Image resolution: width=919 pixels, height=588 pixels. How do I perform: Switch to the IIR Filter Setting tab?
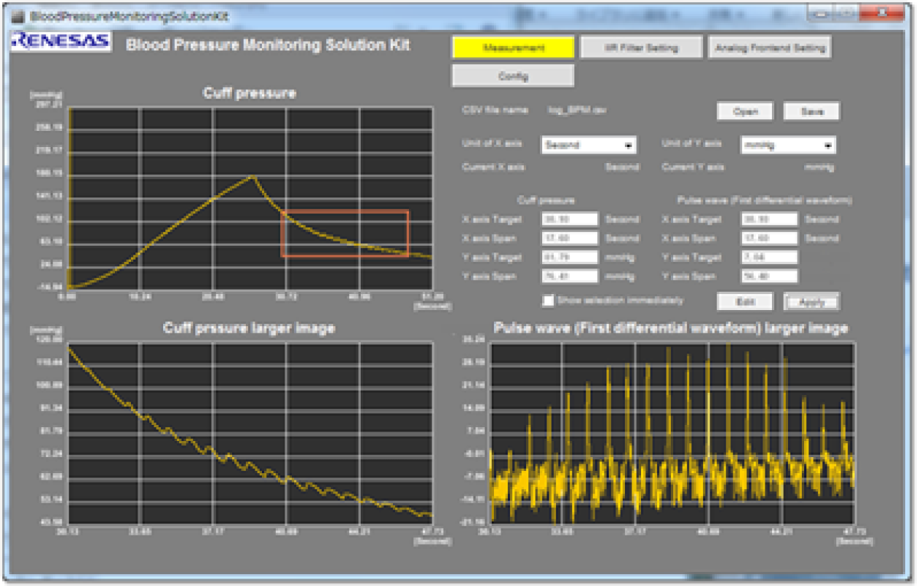(x=641, y=47)
